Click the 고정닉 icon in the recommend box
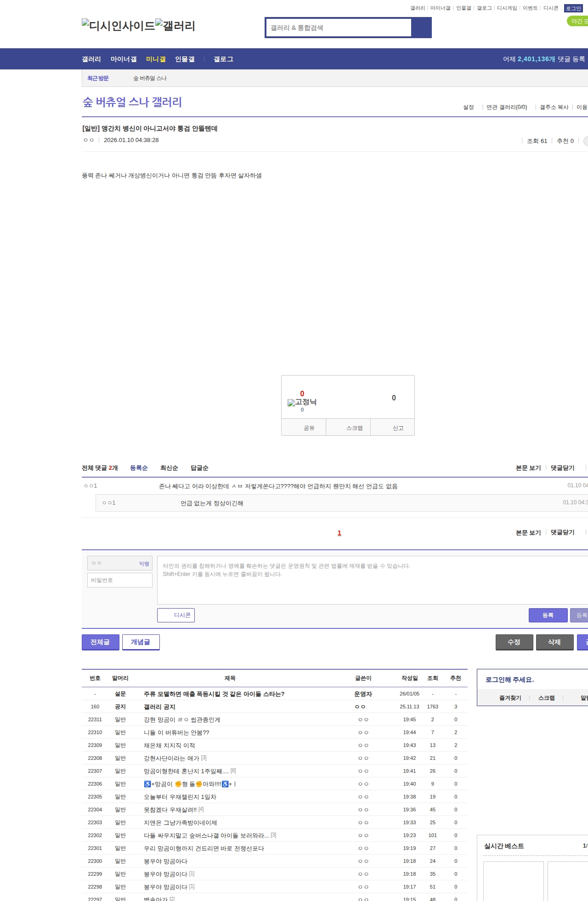588x901 pixels. [x=302, y=402]
